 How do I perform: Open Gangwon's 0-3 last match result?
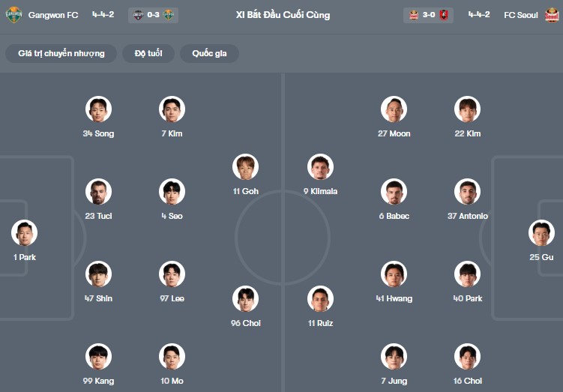[x=153, y=15]
